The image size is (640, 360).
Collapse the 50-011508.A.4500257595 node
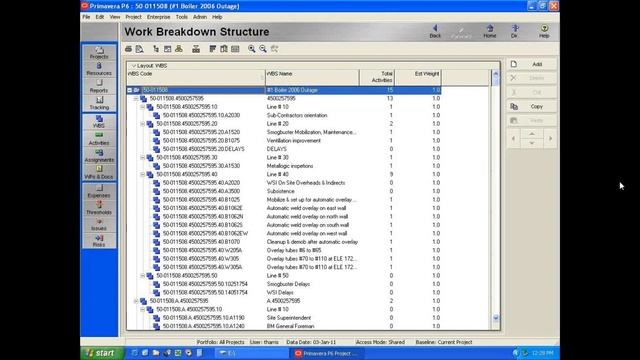click(136, 301)
